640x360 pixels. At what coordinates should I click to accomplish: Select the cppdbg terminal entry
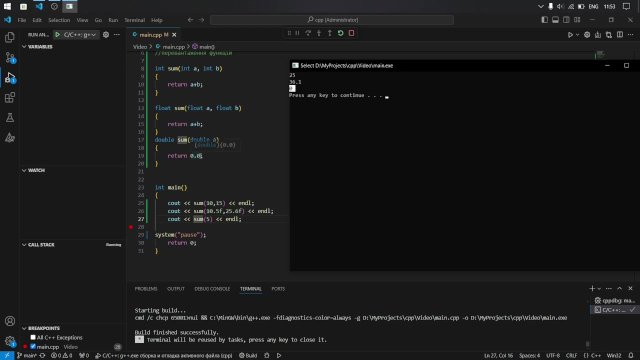615,300
